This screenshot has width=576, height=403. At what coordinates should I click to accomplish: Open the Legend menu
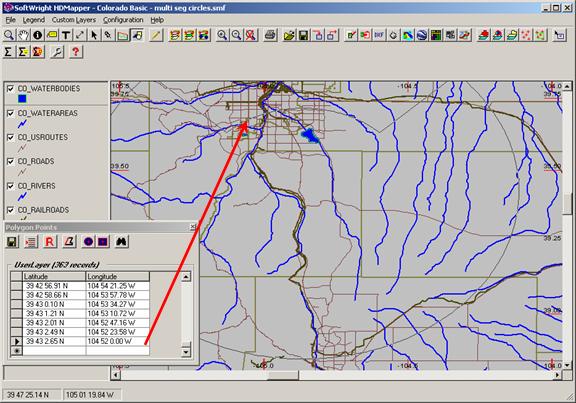point(34,20)
